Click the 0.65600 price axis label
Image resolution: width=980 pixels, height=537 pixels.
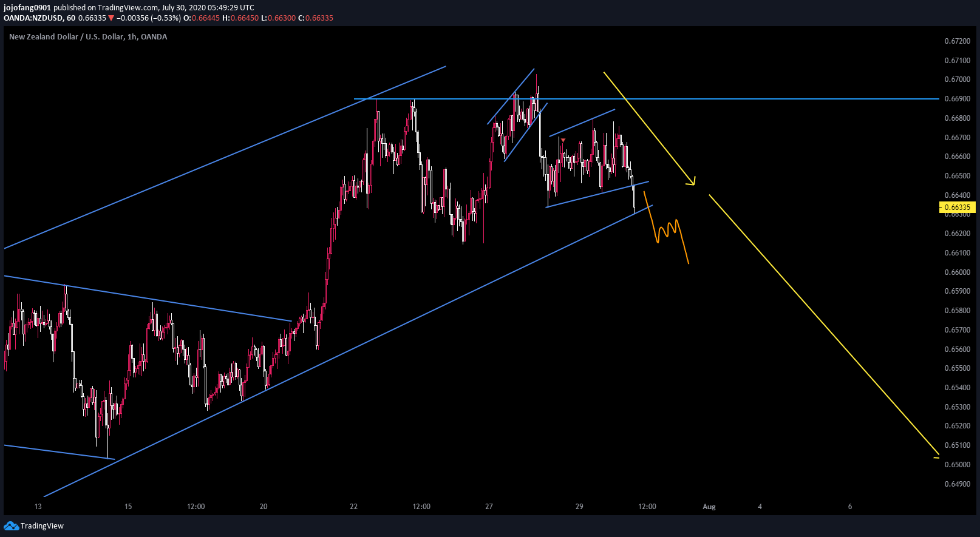(x=957, y=350)
